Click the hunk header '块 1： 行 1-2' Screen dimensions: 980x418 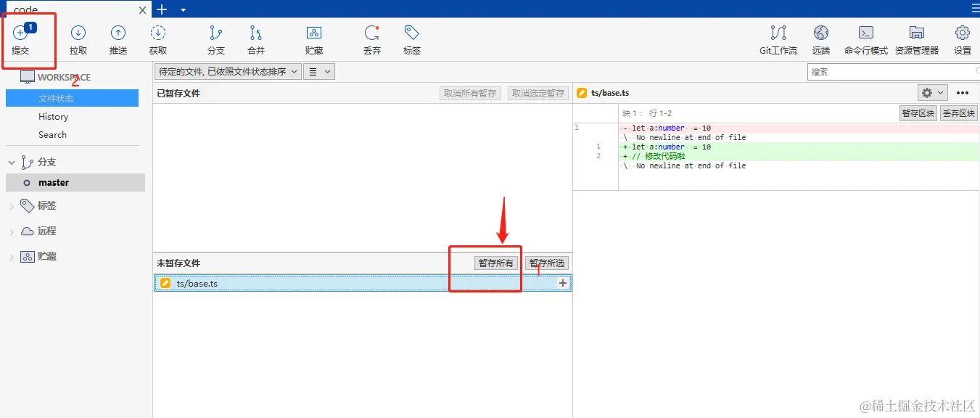coord(647,113)
